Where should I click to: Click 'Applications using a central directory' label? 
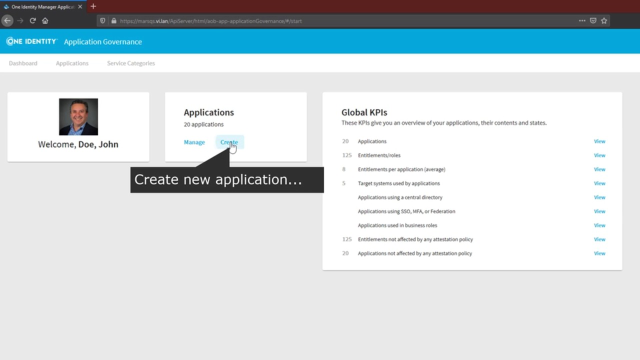point(400,197)
